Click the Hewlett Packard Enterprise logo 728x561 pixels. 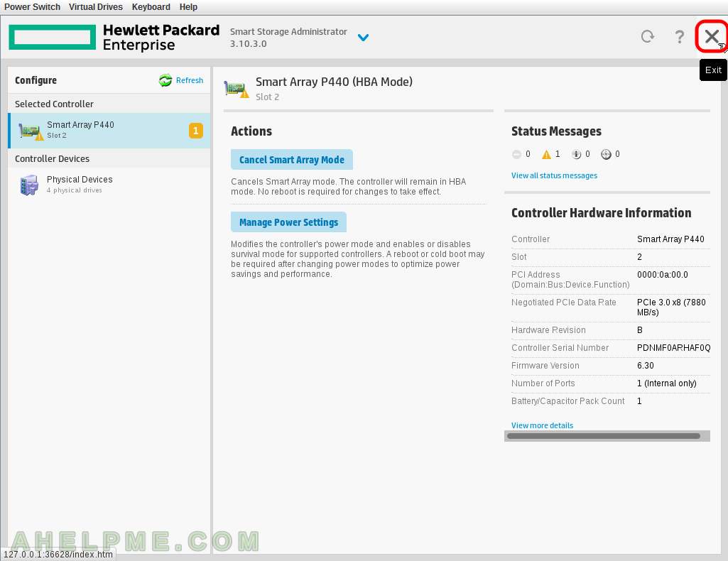114,37
